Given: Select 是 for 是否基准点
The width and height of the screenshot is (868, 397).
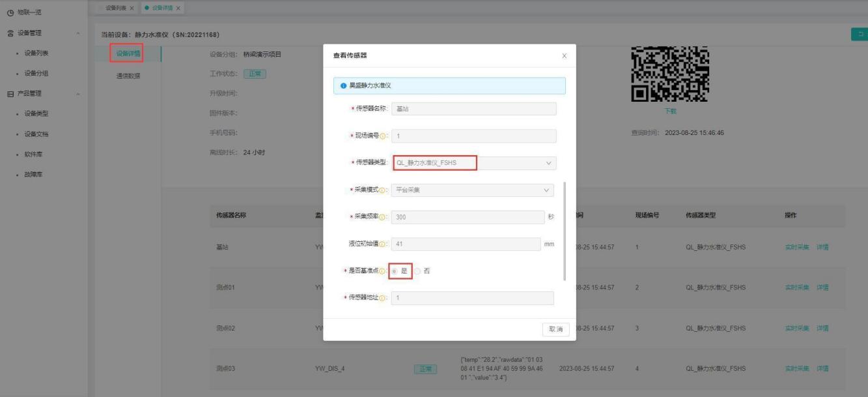Looking at the screenshot, I should pyautogui.click(x=395, y=271).
